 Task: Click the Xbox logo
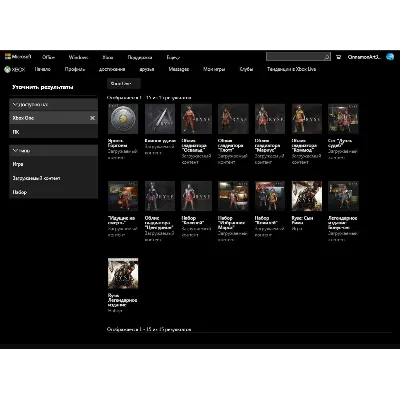(x=14, y=70)
